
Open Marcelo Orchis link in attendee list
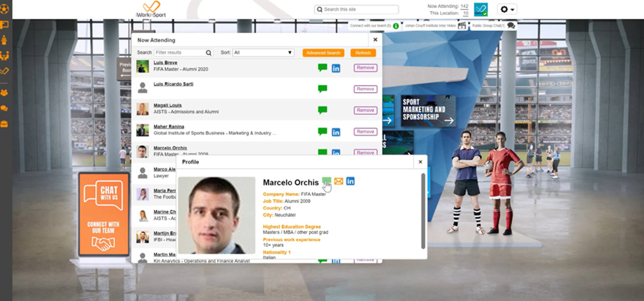[170, 148]
